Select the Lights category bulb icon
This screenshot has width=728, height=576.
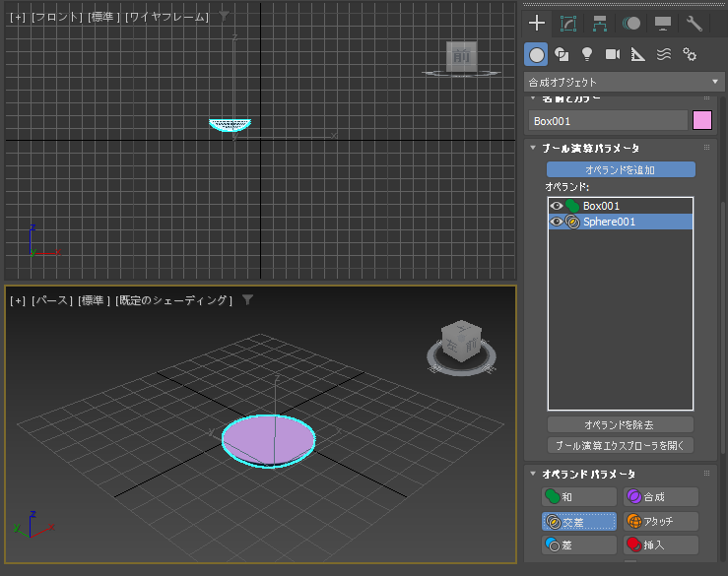(587, 55)
